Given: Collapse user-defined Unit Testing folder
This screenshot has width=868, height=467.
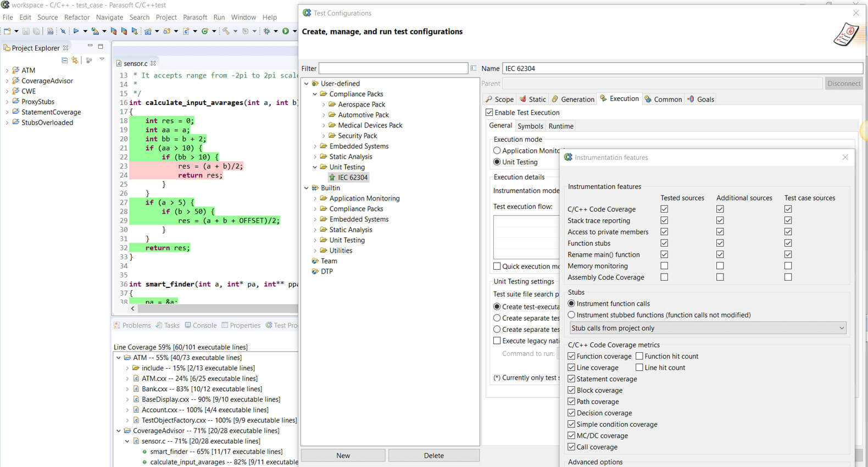Looking at the screenshot, I should 315,167.
